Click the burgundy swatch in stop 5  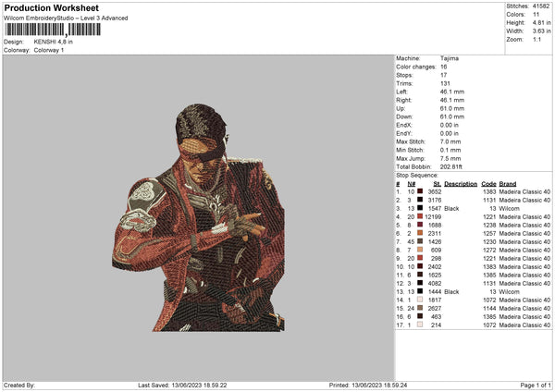pos(420,225)
